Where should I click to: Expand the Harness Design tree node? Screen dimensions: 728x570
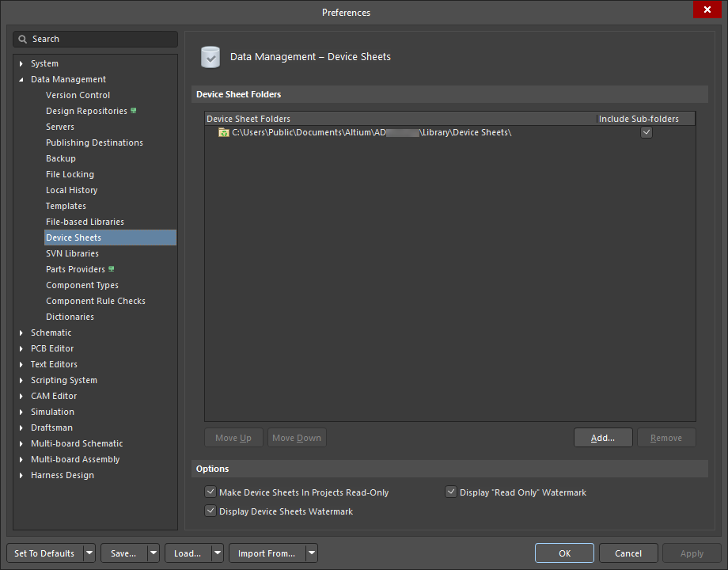[21, 475]
